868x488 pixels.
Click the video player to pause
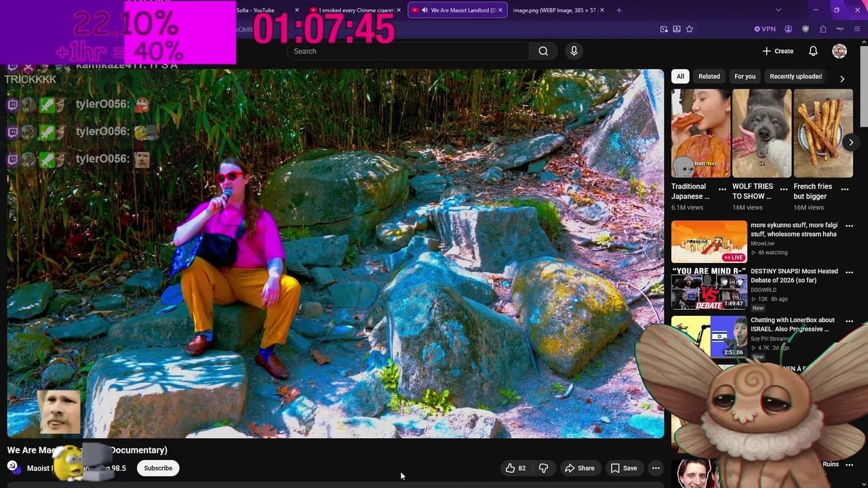(336, 253)
